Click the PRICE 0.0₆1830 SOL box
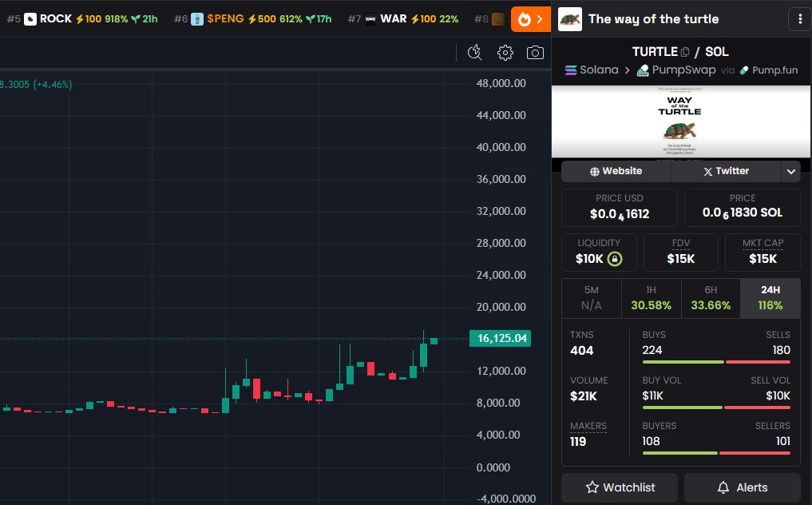Viewport: 812px width, 505px height. point(742,208)
